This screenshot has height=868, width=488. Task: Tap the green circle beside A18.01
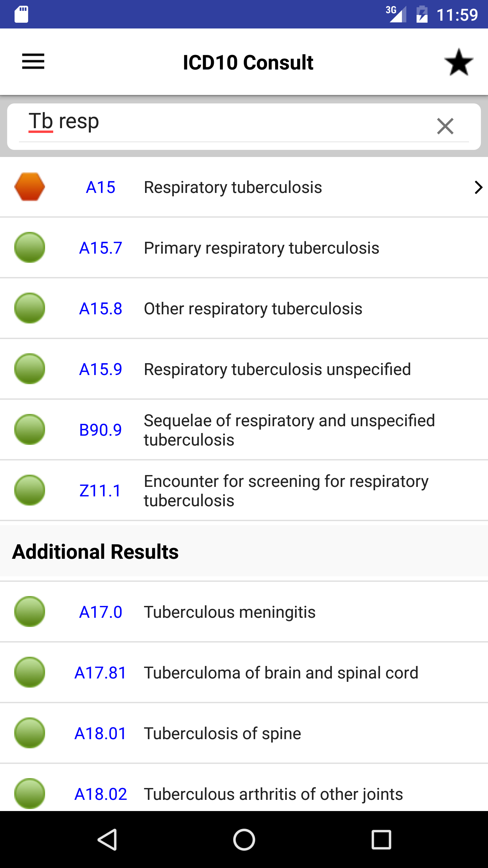tap(30, 733)
